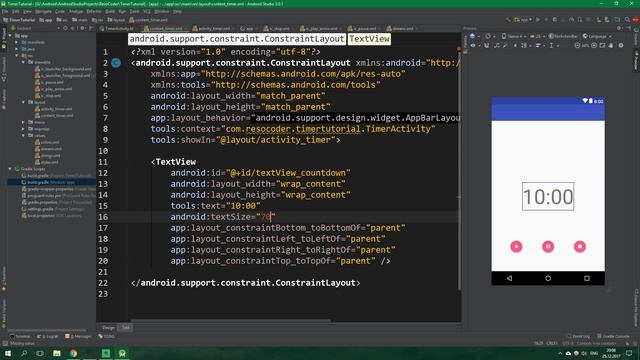Open File Explorer from the taskbar
This screenshot has width=640, height=360.
pyautogui.click(x=57, y=353)
